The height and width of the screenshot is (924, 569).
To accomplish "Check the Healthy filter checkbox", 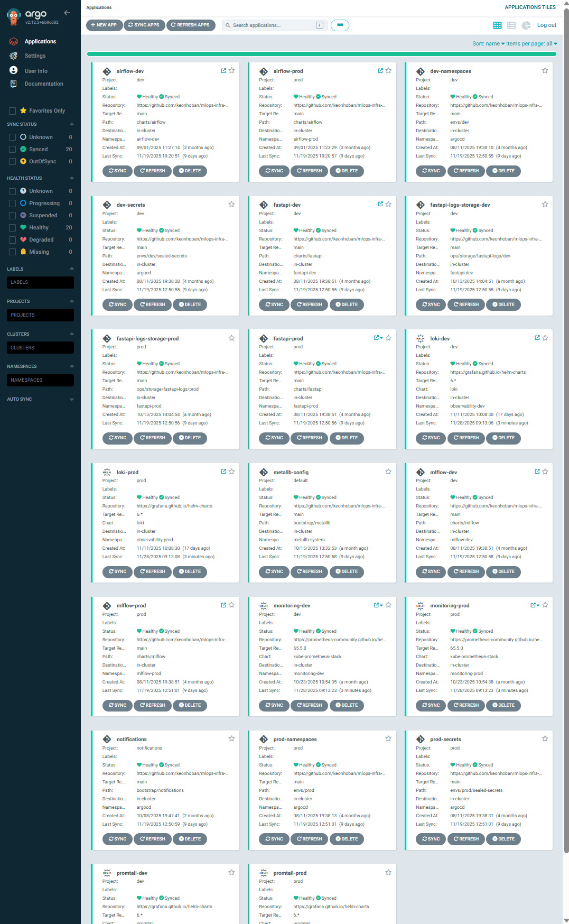I will tap(12, 228).
